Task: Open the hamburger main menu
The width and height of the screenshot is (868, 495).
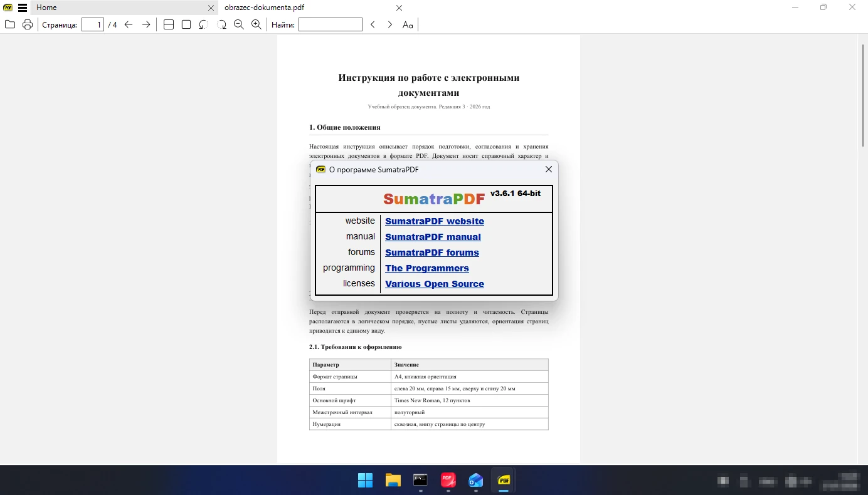Action: (x=23, y=8)
